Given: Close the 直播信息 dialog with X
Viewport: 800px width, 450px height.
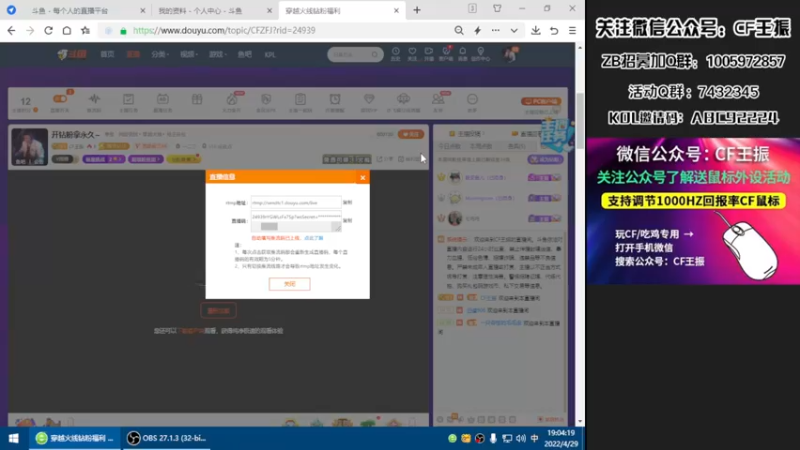Looking at the screenshot, I should tap(363, 177).
